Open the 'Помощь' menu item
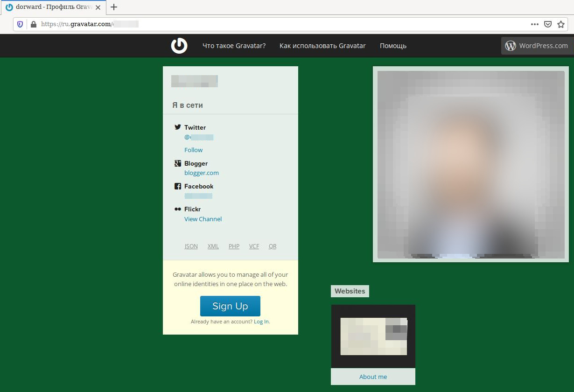Screen dimensions: 574x392 393,46
